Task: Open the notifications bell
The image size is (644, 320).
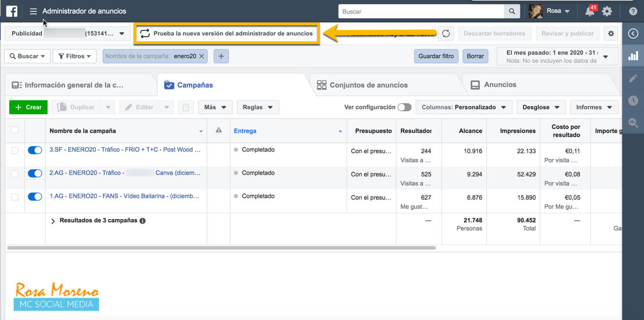Action: tap(590, 11)
